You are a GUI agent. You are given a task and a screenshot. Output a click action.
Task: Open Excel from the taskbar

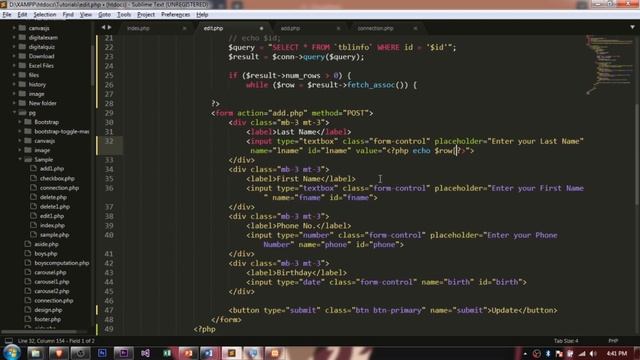167,353
